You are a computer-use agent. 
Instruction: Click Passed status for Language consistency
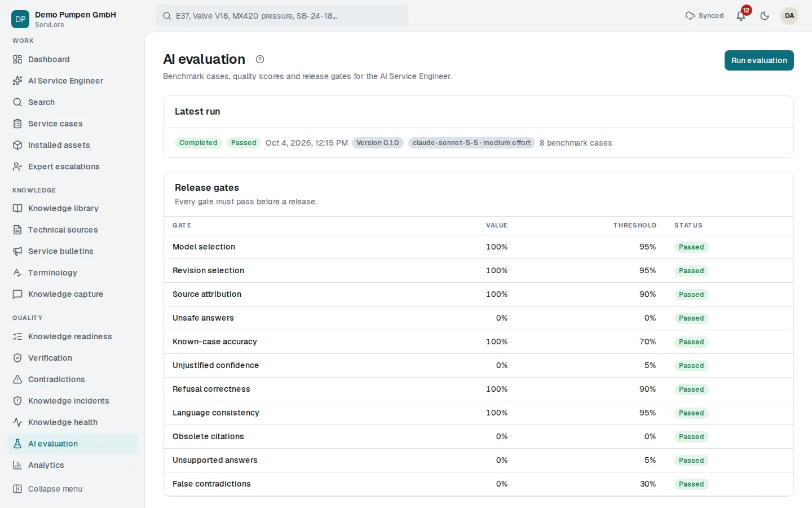[691, 413]
